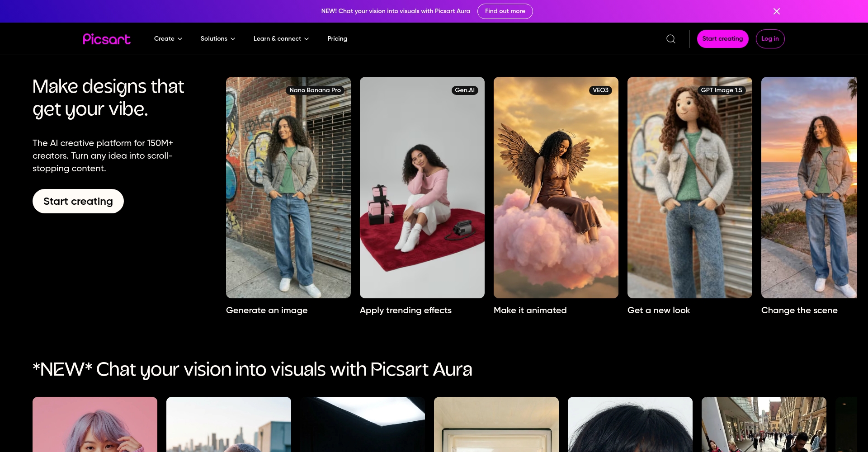868x452 pixels.
Task: Click the Start creating hero button
Action: pyautogui.click(x=78, y=201)
